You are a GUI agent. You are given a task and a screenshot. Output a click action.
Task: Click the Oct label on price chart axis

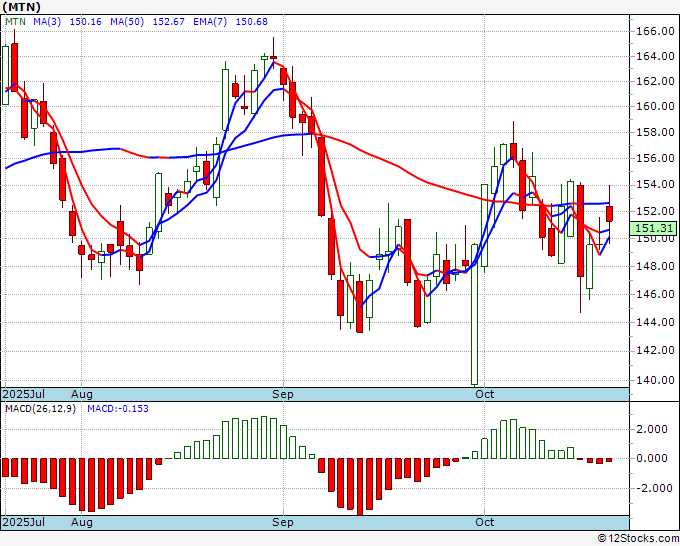click(x=484, y=394)
